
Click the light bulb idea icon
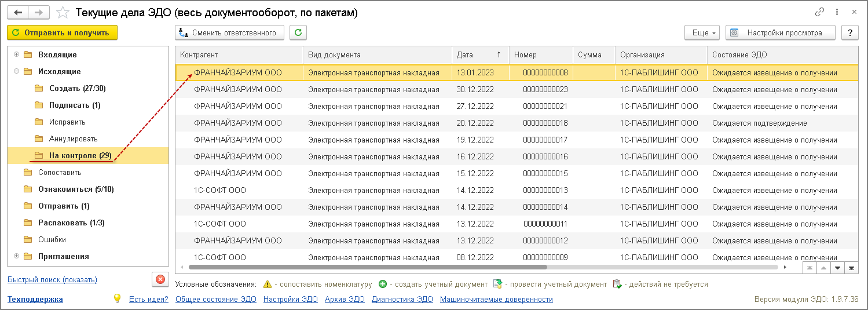tap(117, 298)
